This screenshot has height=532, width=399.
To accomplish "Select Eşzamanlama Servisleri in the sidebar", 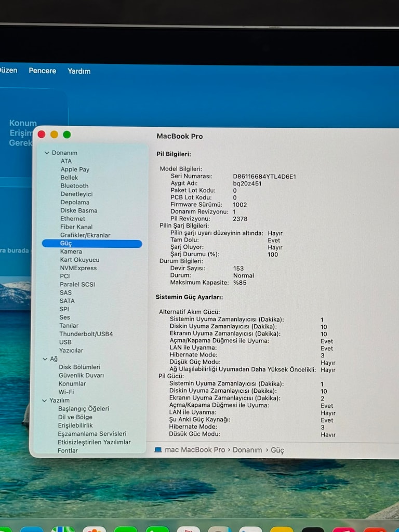I will [x=92, y=434].
